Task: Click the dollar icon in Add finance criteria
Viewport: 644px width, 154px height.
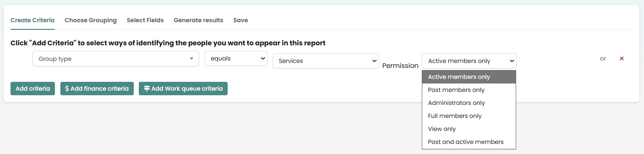Action: tap(67, 89)
